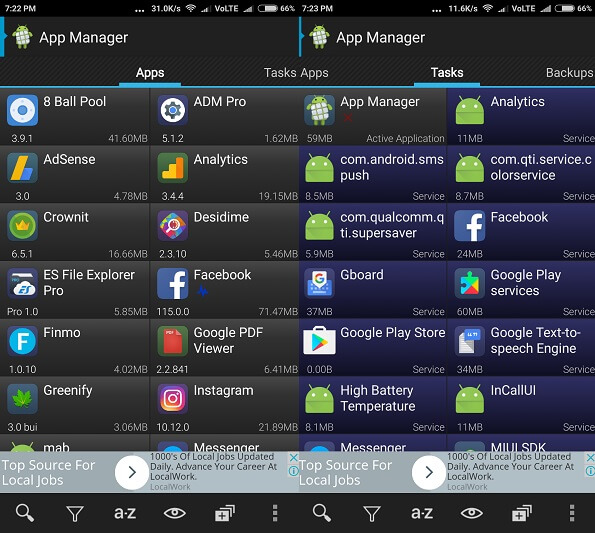Open the Google Play services icon
The image size is (595, 533).
(470, 283)
